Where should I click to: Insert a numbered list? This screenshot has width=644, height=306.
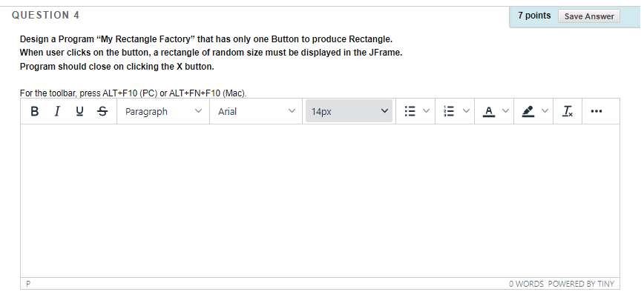[x=450, y=111]
